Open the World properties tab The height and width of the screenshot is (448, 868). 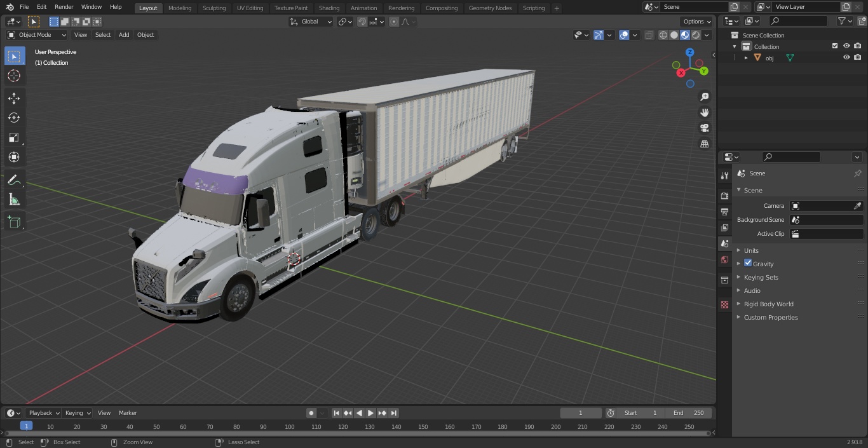724,259
